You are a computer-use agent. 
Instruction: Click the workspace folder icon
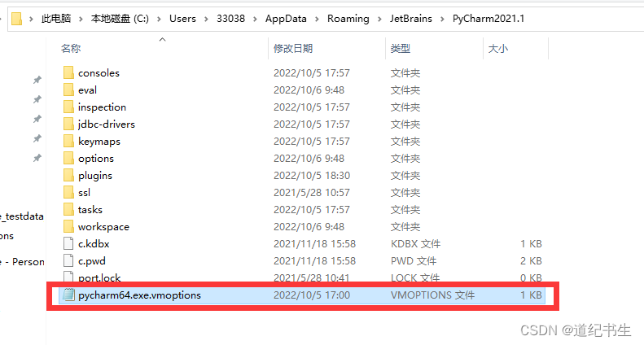click(68, 227)
